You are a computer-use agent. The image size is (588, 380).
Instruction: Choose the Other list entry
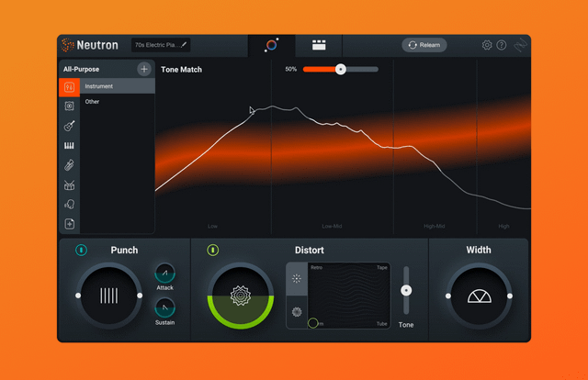(118, 102)
